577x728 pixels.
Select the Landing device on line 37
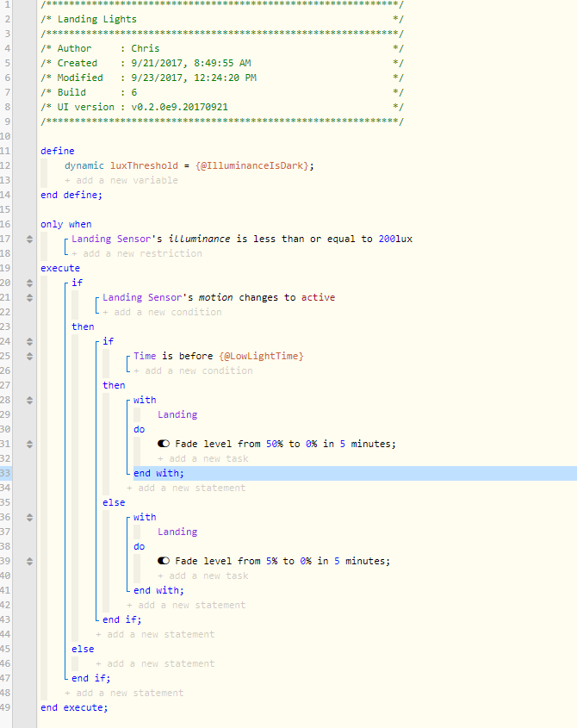tap(177, 532)
